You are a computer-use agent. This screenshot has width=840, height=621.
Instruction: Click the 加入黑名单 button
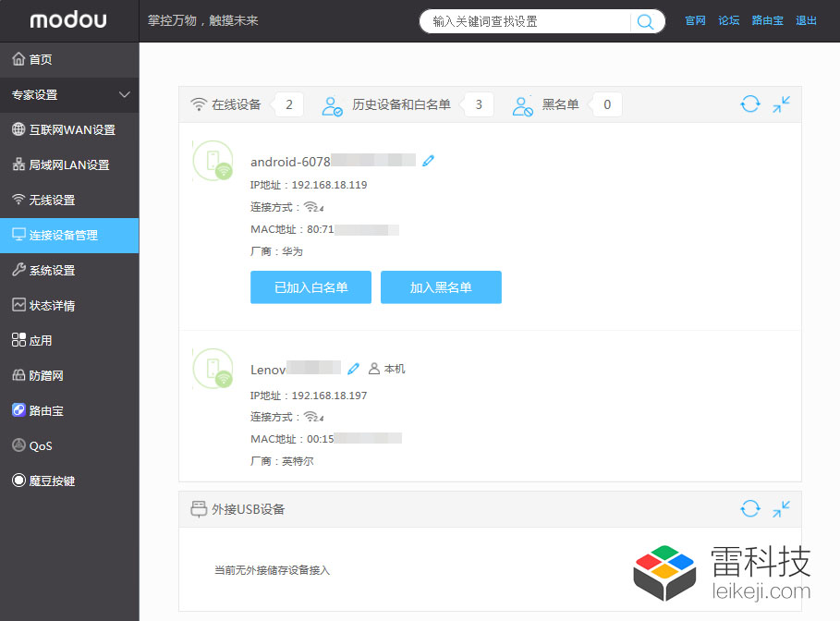(441, 287)
